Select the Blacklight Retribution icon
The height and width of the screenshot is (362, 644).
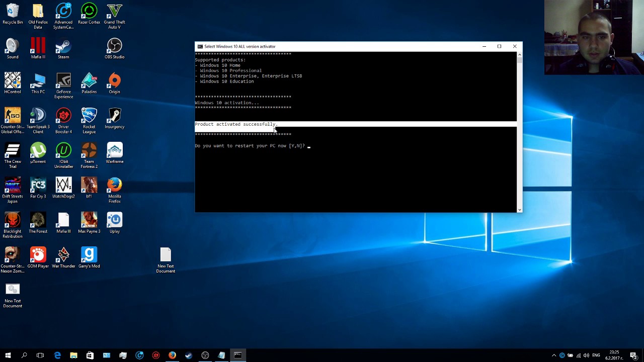pyautogui.click(x=13, y=225)
